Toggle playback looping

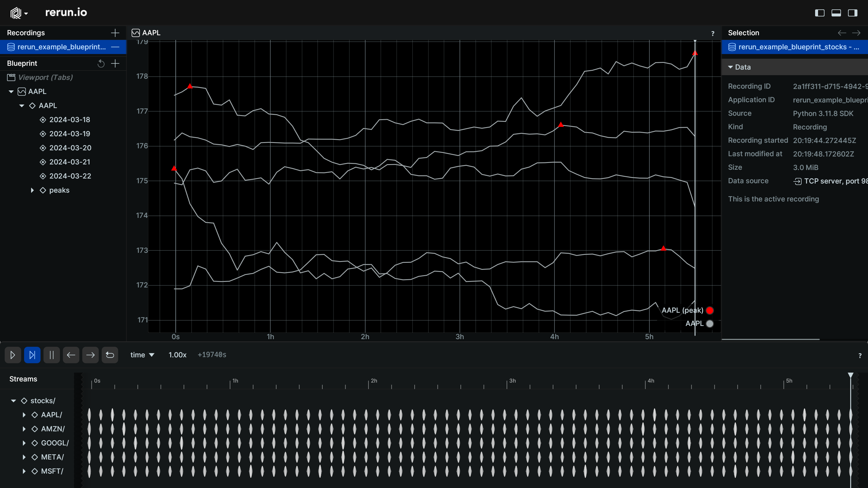click(x=110, y=355)
